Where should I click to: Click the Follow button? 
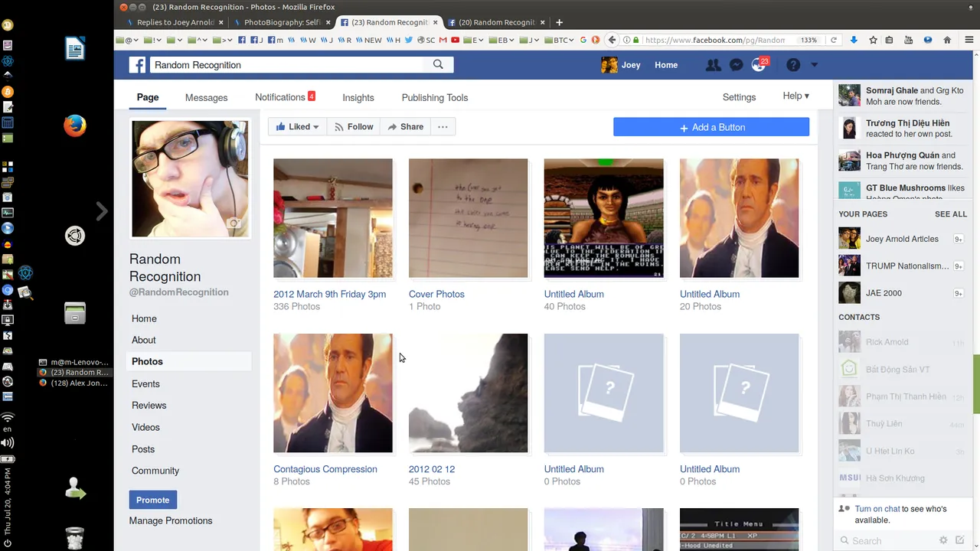pyautogui.click(x=354, y=127)
